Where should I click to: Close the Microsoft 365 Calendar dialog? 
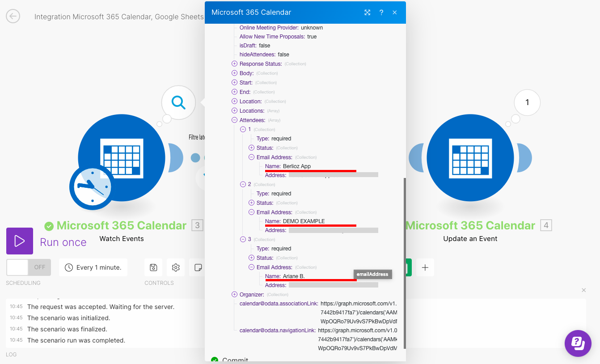[395, 13]
